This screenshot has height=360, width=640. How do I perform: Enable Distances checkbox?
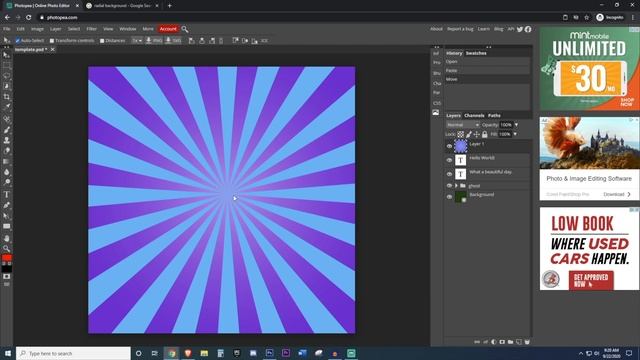(102, 41)
